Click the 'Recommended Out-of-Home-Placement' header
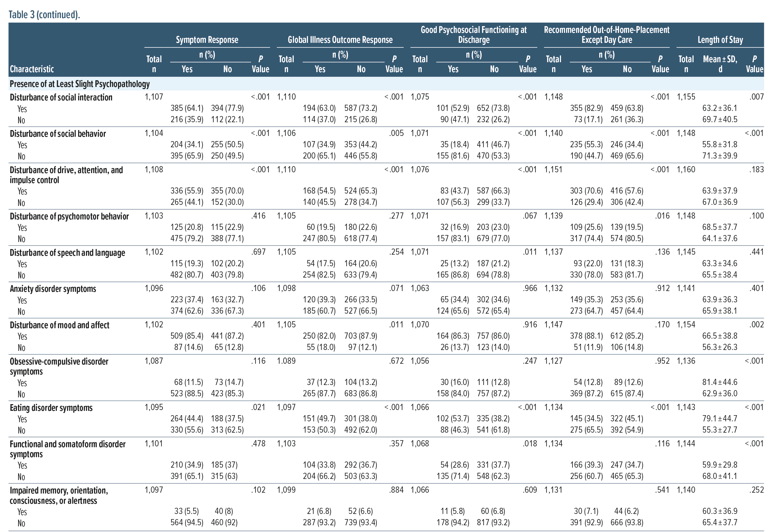This screenshot has height=532, width=769. tap(606, 35)
